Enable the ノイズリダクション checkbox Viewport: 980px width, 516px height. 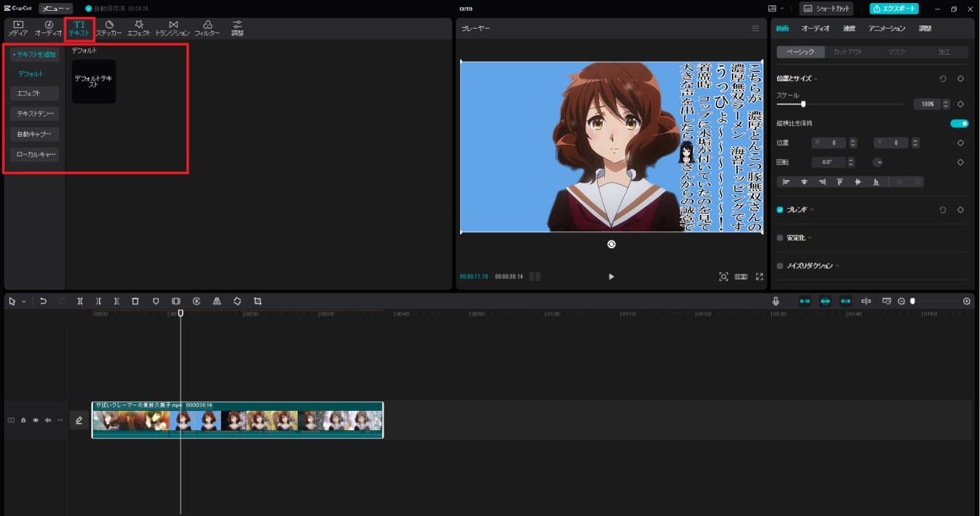click(780, 265)
